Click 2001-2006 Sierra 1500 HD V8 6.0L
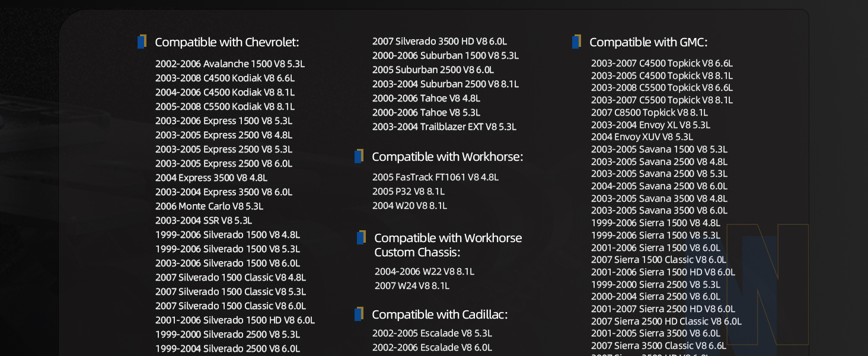This screenshot has height=356, width=868. (663, 272)
